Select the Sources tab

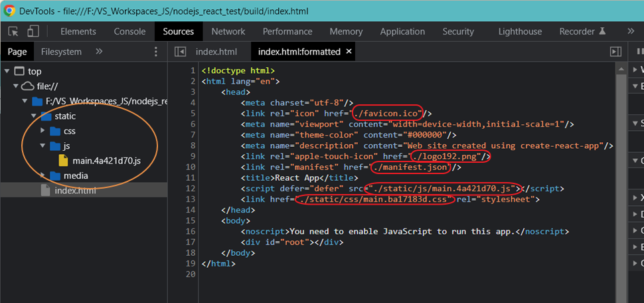click(x=178, y=32)
